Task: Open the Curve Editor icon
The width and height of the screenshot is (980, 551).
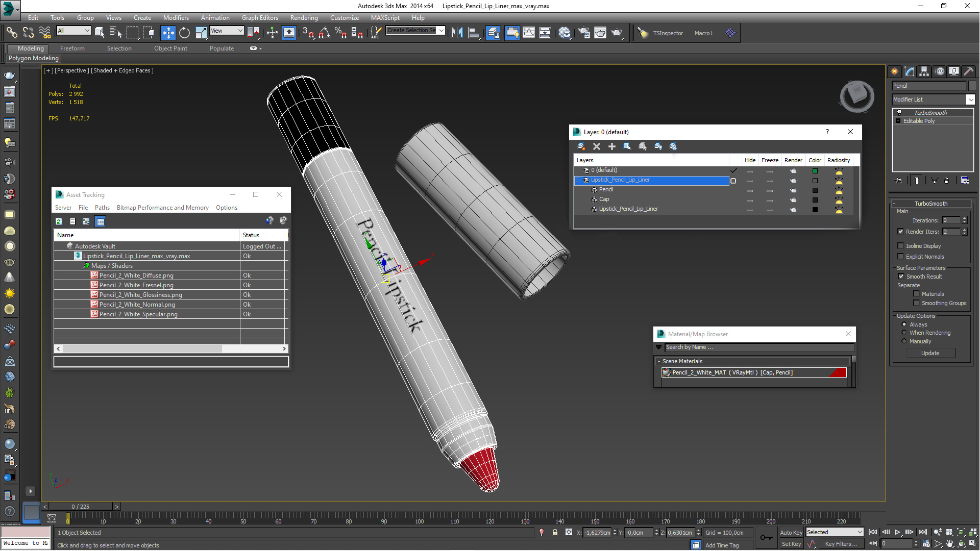Action: 529,33
